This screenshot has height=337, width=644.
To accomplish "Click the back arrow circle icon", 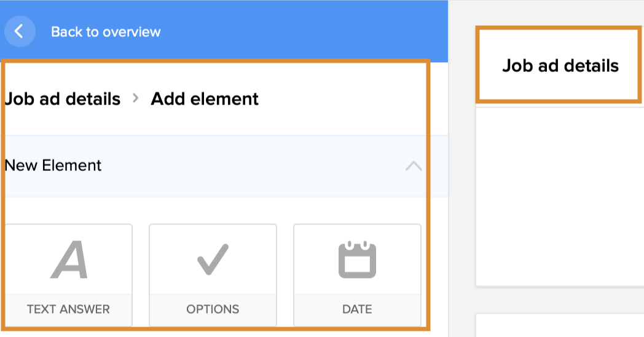I will (19, 31).
